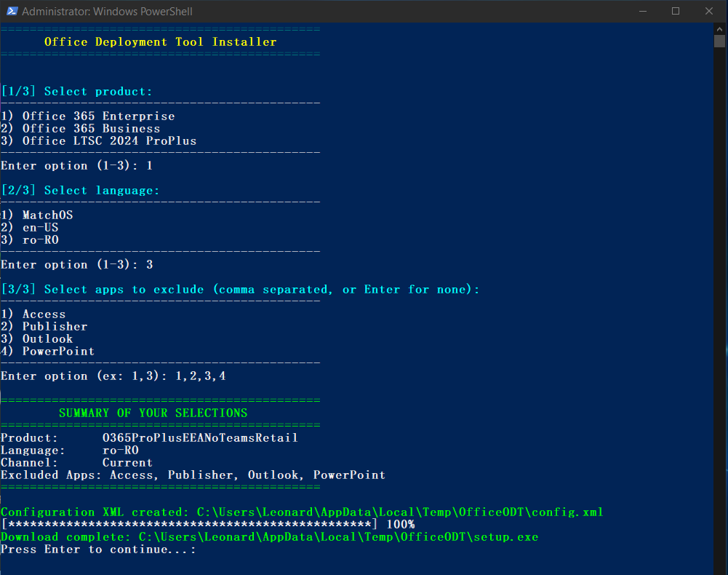728x575 pixels.
Task: Click the vertical scrollbar thumb
Action: pos(720,41)
